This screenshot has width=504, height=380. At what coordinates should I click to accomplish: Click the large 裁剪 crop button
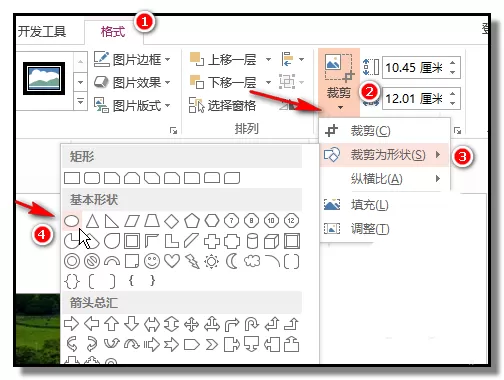click(339, 76)
